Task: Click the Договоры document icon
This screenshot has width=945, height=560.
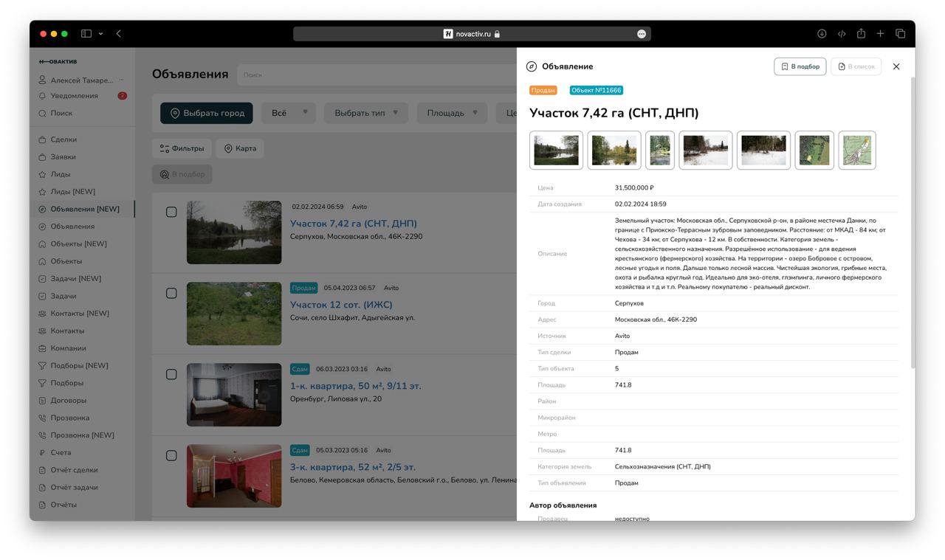Action: 42,401
